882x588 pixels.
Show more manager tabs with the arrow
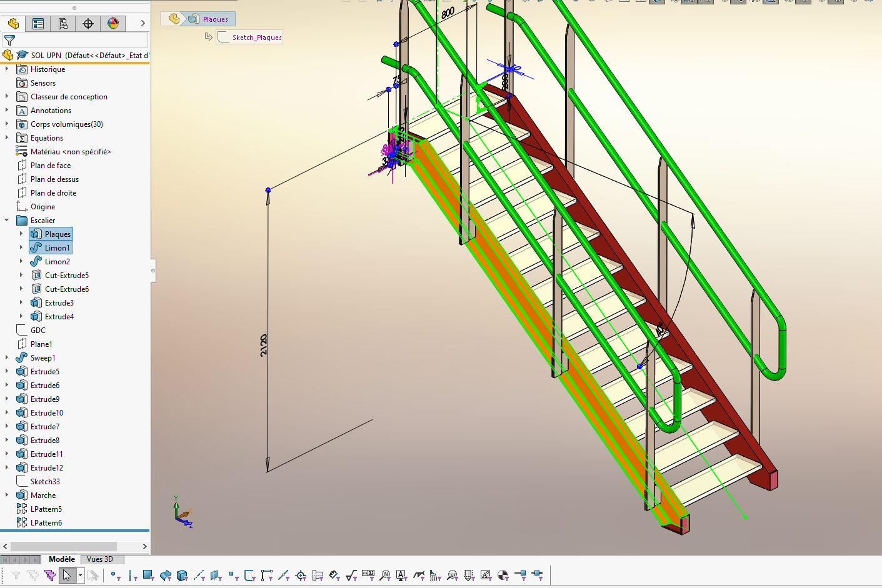coord(143,24)
